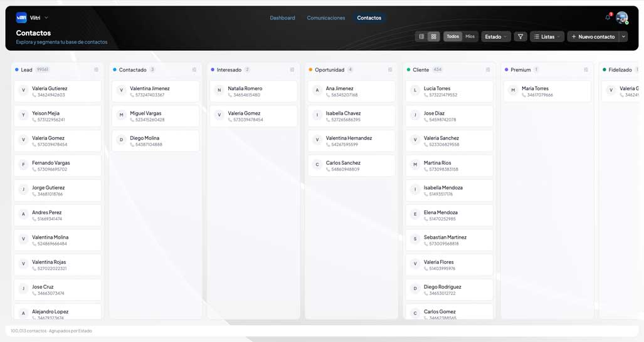
Task: Click the blue Lead status dot
Action: [x=17, y=70]
